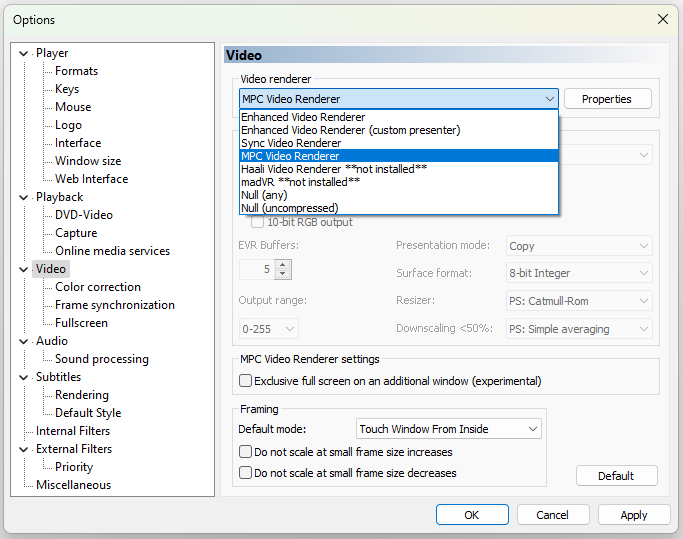This screenshot has height=539, width=683.
Task: Select the Playback tree item
Action: pos(59,197)
